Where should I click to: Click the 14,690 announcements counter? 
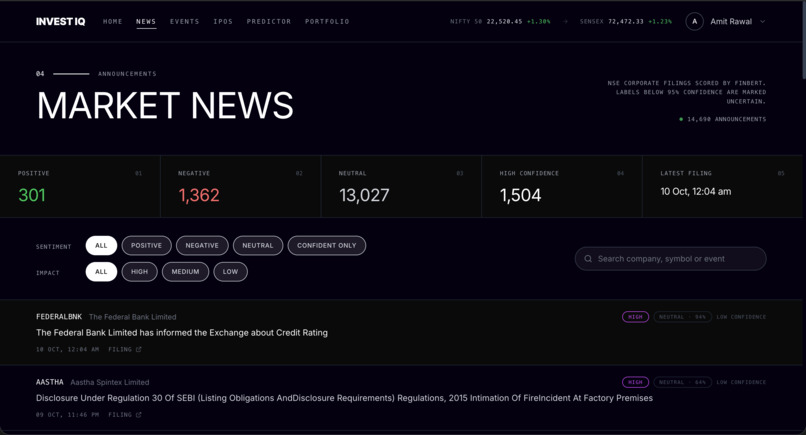(x=723, y=119)
